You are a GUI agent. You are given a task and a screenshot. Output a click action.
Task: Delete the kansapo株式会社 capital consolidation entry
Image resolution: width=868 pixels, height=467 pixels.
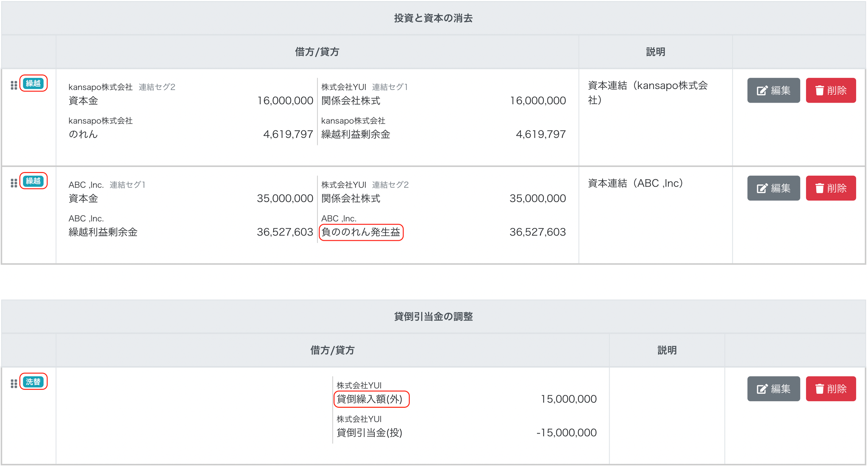830,90
